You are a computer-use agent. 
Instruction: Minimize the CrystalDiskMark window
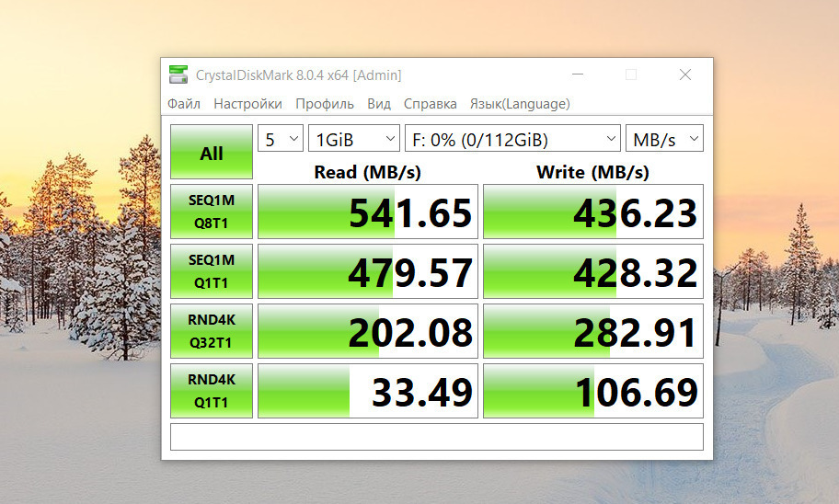pos(578,74)
